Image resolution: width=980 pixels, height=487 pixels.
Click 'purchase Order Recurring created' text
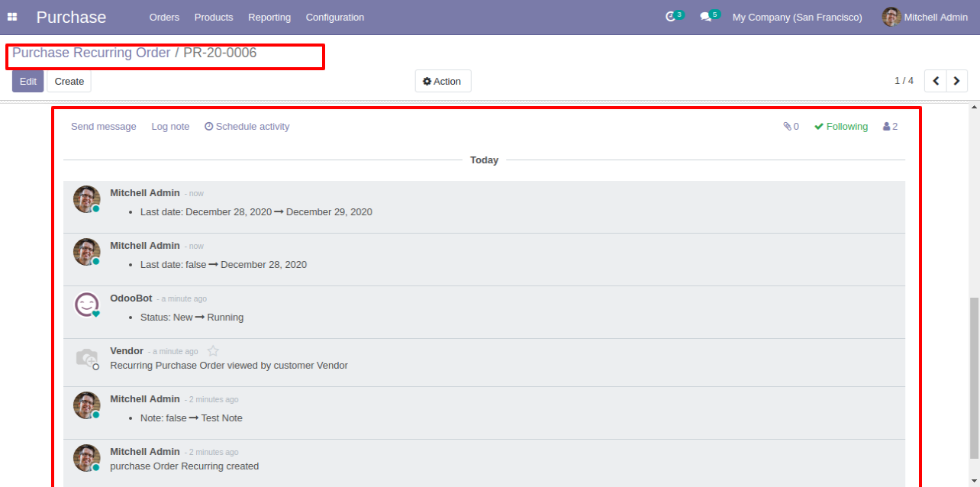click(x=185, y=466)
